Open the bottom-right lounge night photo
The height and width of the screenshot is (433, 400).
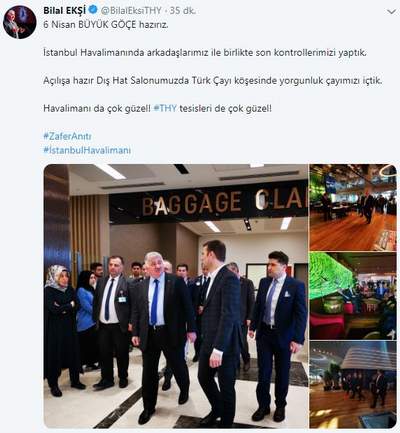click(x=353, y=385)
